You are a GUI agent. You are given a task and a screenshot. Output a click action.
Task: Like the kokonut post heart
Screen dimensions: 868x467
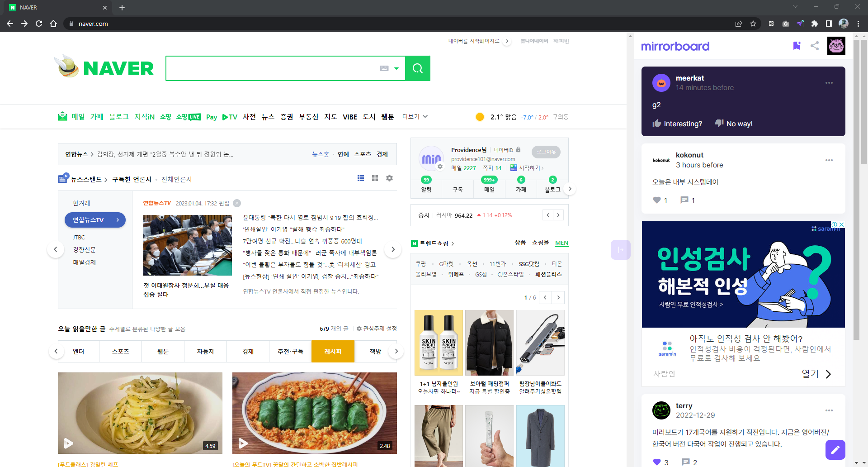(x=657, y=200)
